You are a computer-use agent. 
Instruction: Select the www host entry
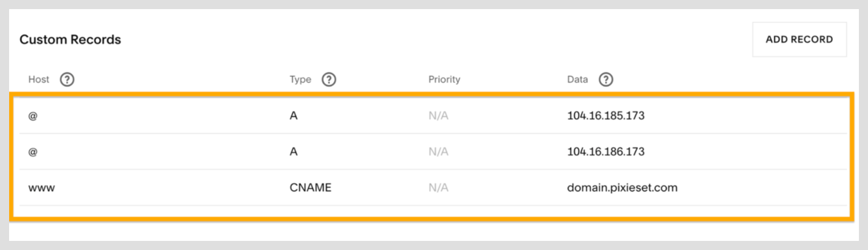(41, 188)
